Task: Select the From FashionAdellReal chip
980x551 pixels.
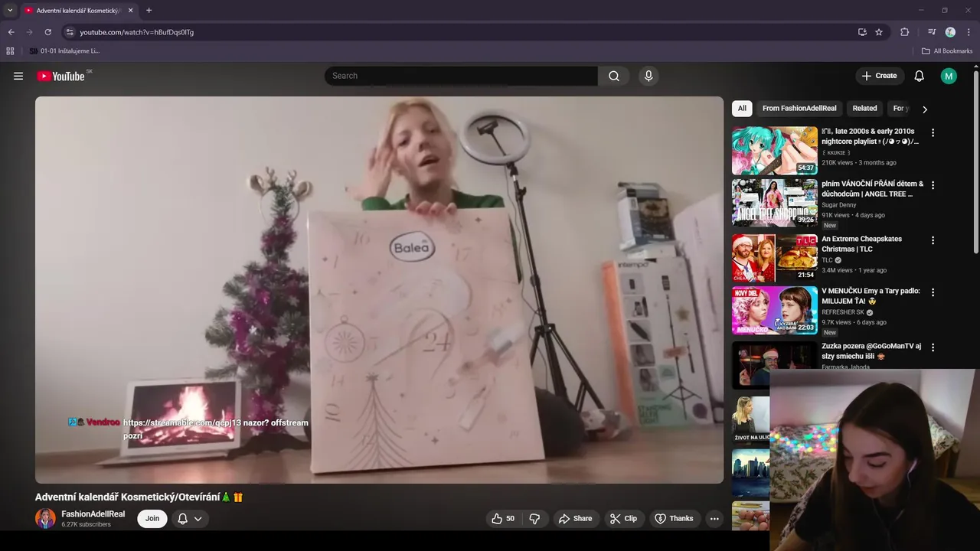Action: (799, 109)
